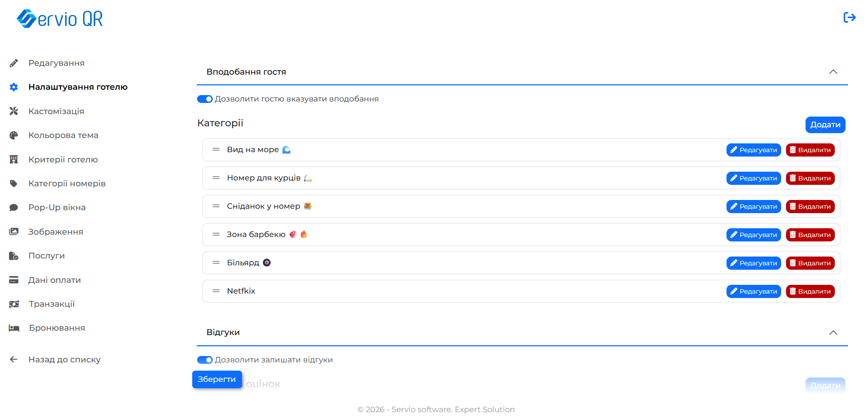Click the palette icon for Кольорова тема
Screen dimensions: 868x417
(x=14, y=135)
